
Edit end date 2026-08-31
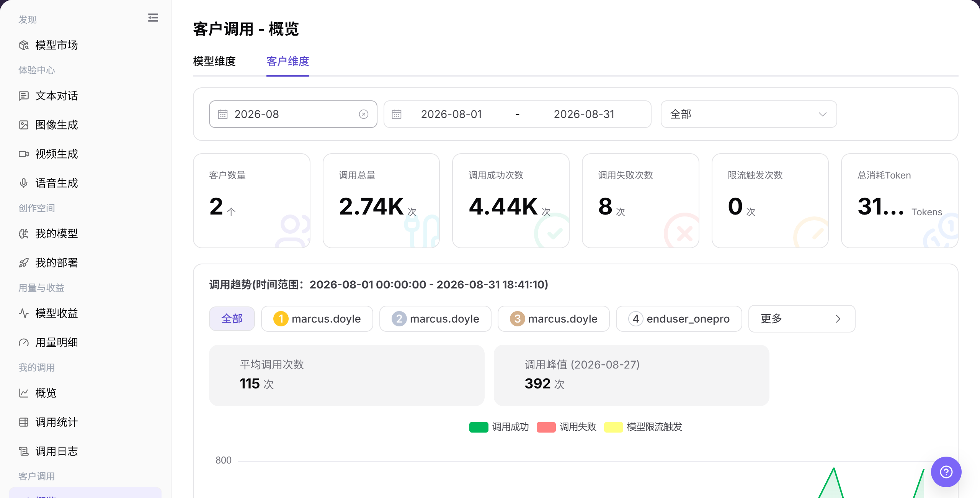[x=584, y=114]
